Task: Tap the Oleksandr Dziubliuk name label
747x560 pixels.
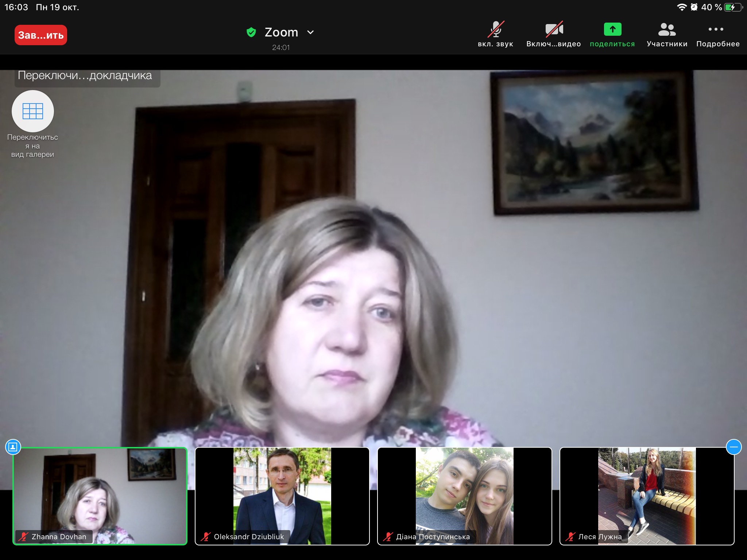Action: click(x=249, y=537)
